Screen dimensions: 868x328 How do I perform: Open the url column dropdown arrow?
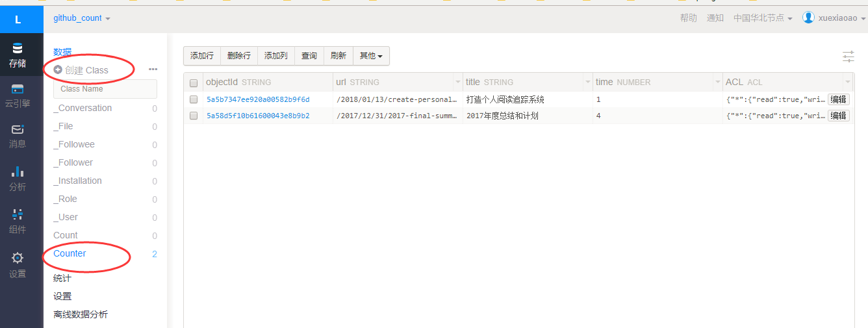[457, 82]
